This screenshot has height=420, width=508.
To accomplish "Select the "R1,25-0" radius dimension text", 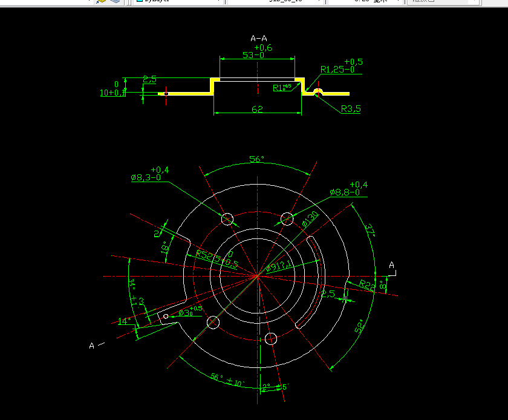I will click(337, 70).
